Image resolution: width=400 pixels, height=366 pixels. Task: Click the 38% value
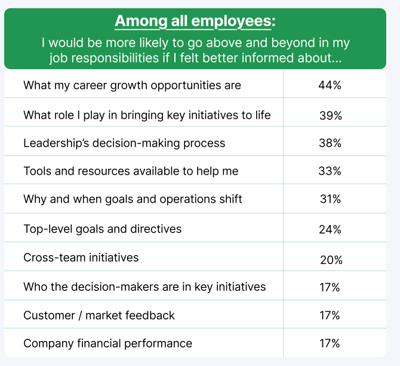click(x=330, y=143)
